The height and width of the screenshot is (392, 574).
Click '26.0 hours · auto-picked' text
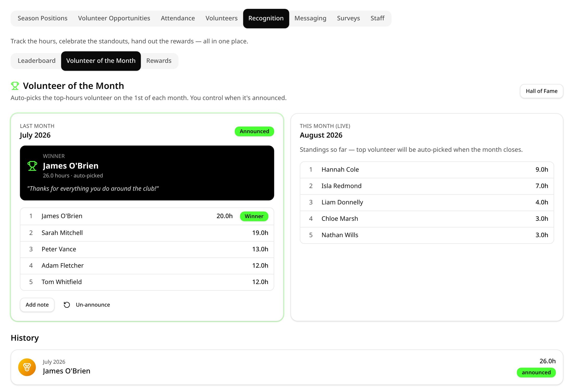pos(73,176)
